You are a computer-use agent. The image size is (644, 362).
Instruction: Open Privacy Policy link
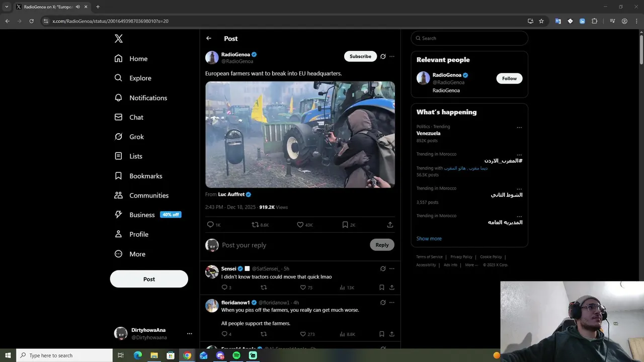pyautogui.click(x=461, y=257)
